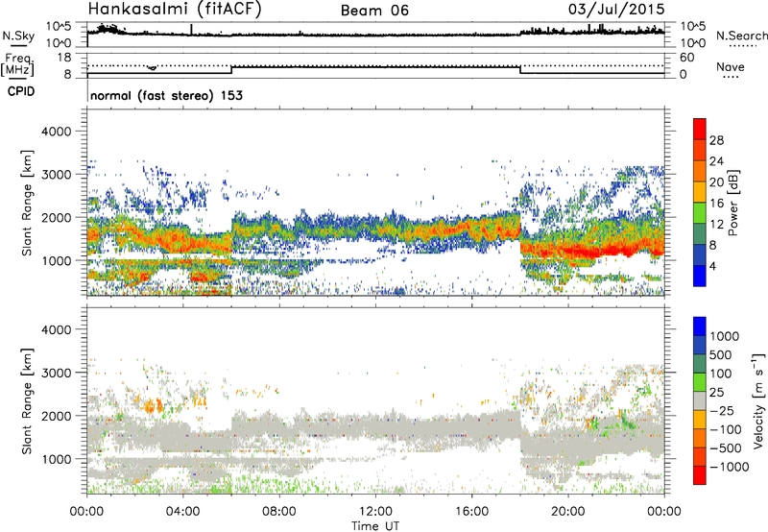Click the 2000 tick on power panel
The width and height of the screenshot is (768, 532).
pos(56,217)
